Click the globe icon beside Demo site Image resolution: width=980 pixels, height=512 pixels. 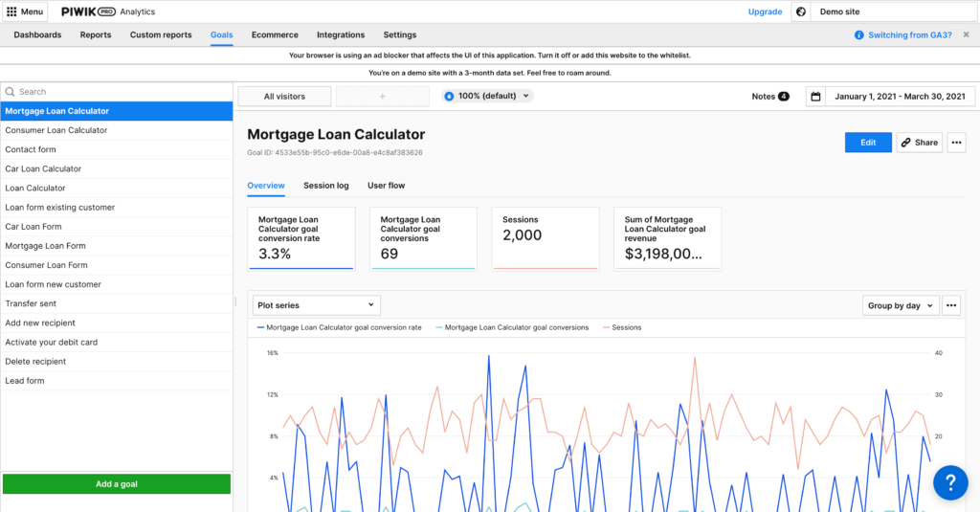(801, 11)
